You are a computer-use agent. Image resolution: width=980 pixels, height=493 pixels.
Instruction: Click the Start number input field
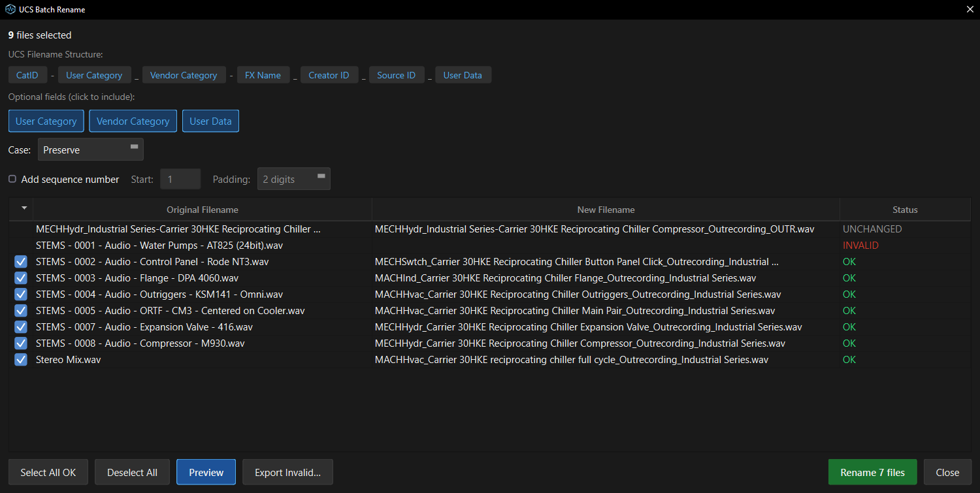(180, 179)
